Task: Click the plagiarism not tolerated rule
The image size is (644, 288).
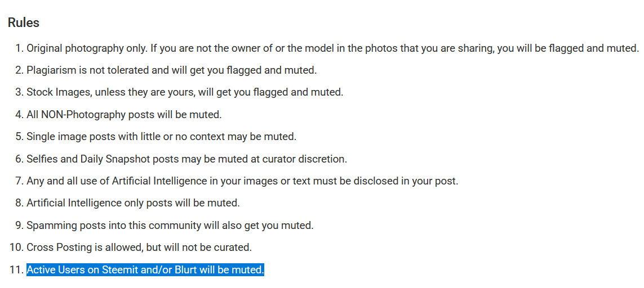Action: point(171,70)
